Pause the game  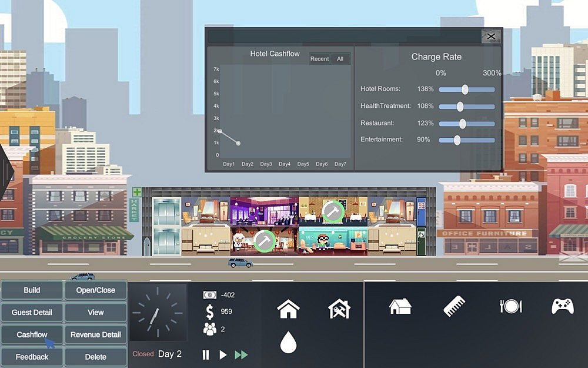[206, 355]
